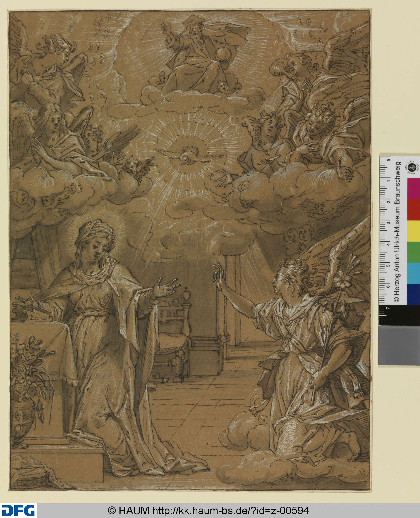The height and width of the screenshot is (518, 420).
Task: Open the kk.haum-bs.de link for z-00594
Action: point(230,510)
